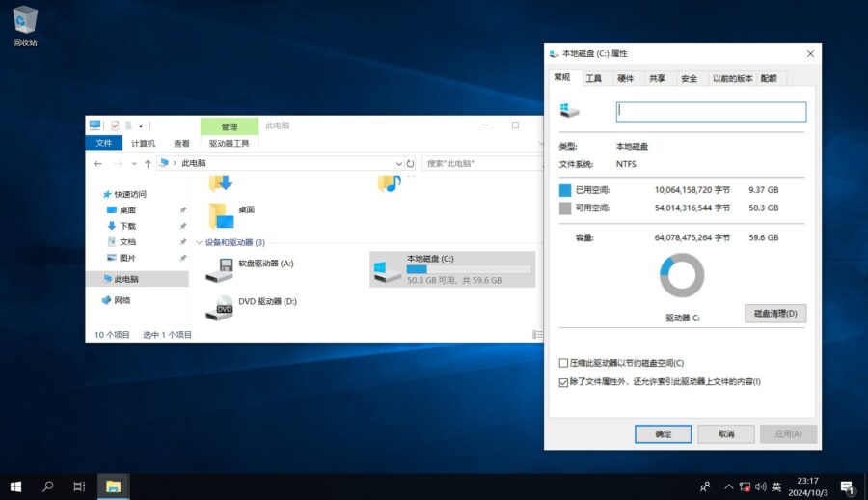This screenshot has width=868, height=500.
Task: Open the 查看 ribbon tab
Action: click(181, 143)
